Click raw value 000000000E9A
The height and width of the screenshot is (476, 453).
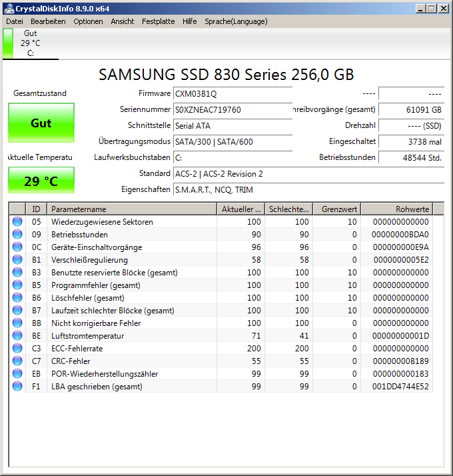(401, 247)
